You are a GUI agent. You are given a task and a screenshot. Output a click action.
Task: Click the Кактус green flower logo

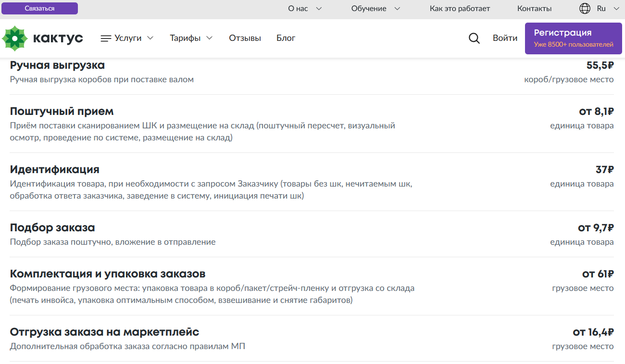pos(15,38)
